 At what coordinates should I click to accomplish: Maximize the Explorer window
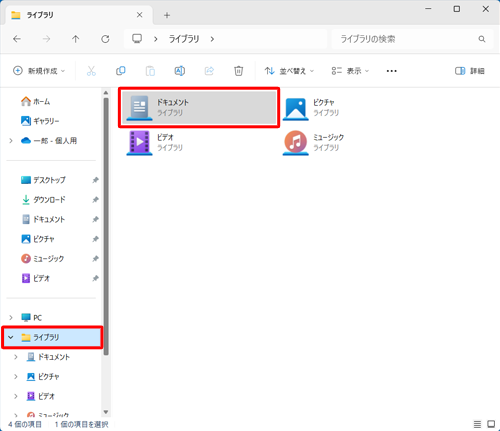[457, 9]
